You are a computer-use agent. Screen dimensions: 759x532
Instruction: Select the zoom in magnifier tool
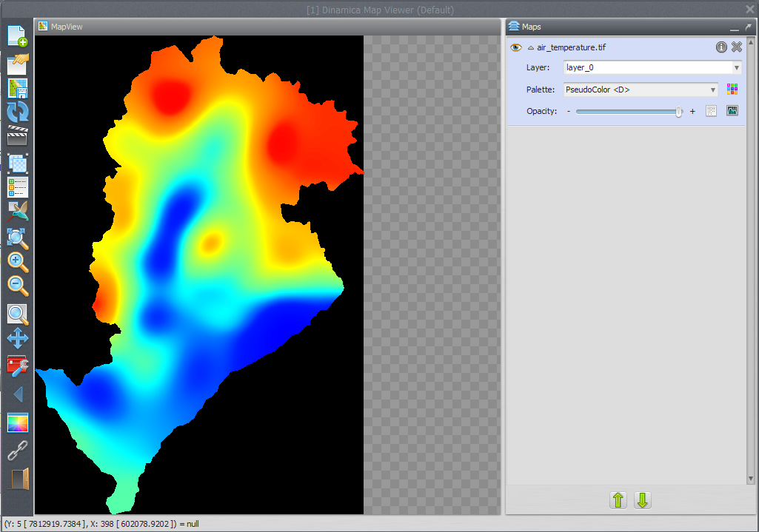coord(17,262)
